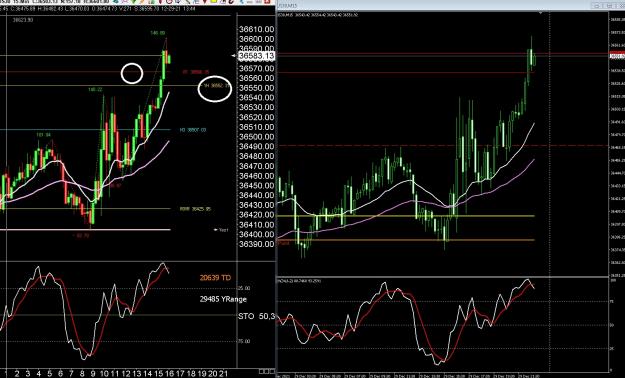Click hour 12 on the left chart time axis
This screenshot has width=625, height=378.
pos(126,374)
